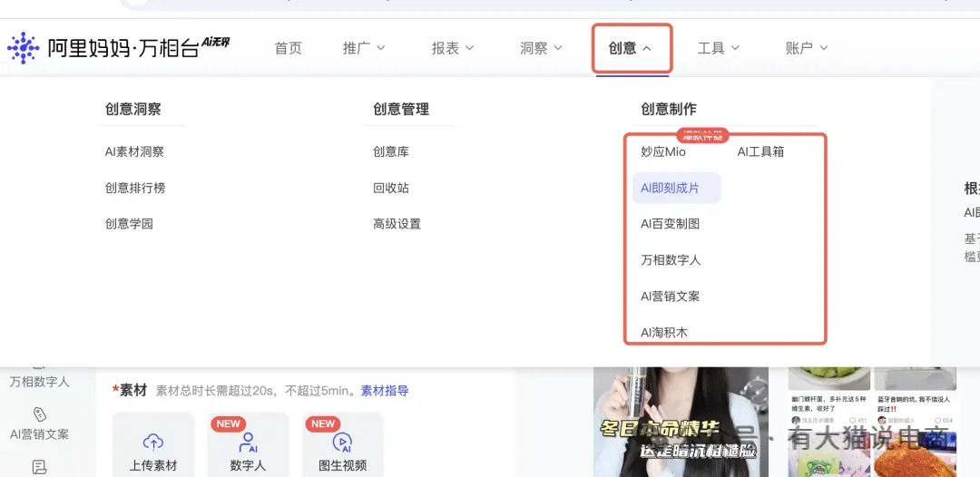980x477 pixels.
Task: Open 创意排行榜 menu entry
Action: pos(135,188)
